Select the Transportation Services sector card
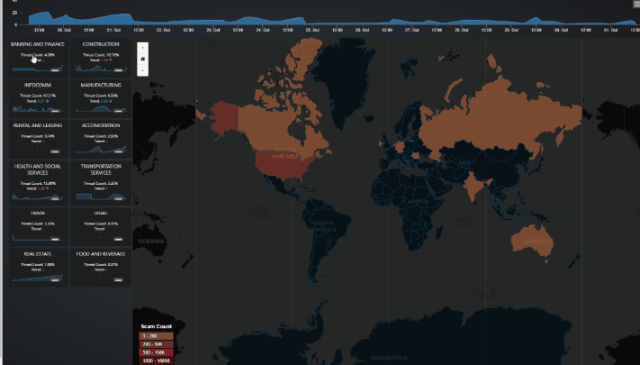This screenshot has width=640, height=365. coord(101,182)
